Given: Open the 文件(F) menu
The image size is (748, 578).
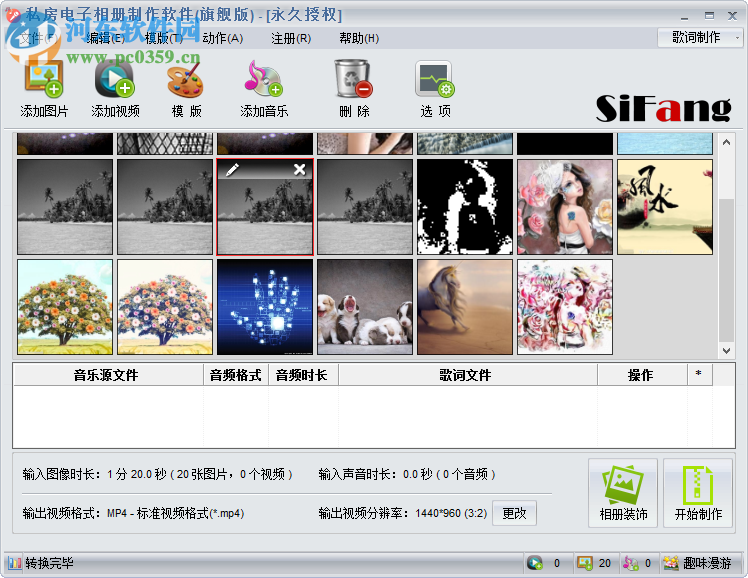Looking at the screenshot, I should 39,38.
